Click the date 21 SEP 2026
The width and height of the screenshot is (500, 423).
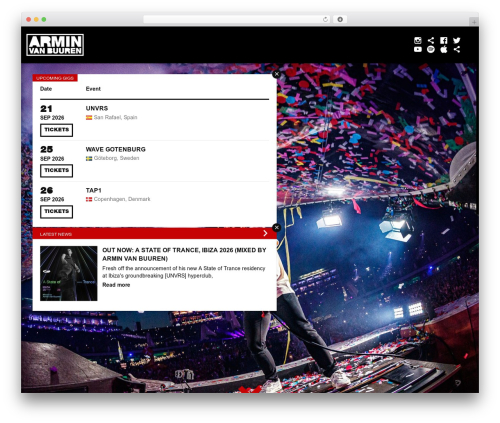pyautogui.click(x=52, y=113)
